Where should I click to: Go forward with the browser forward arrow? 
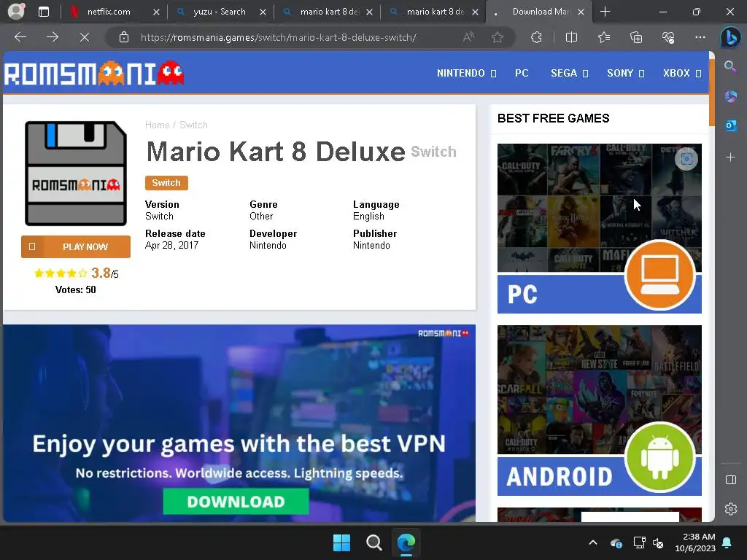[53, 36]
